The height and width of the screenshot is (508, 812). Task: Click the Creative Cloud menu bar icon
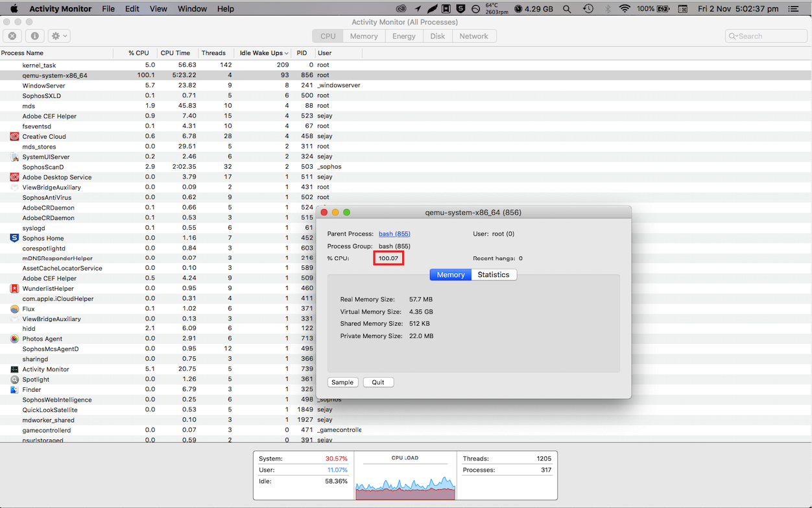[401, 9]
